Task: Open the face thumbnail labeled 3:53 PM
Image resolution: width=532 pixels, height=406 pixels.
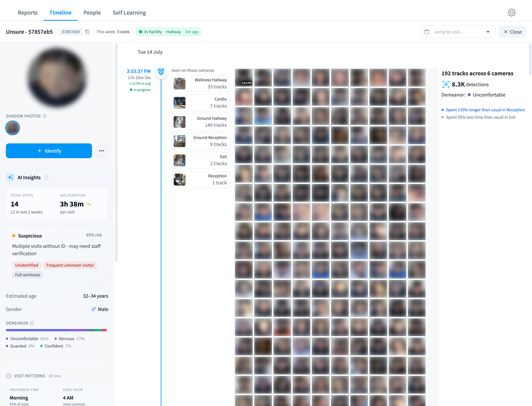Action: pyautogui.click(x=244, y=78)
